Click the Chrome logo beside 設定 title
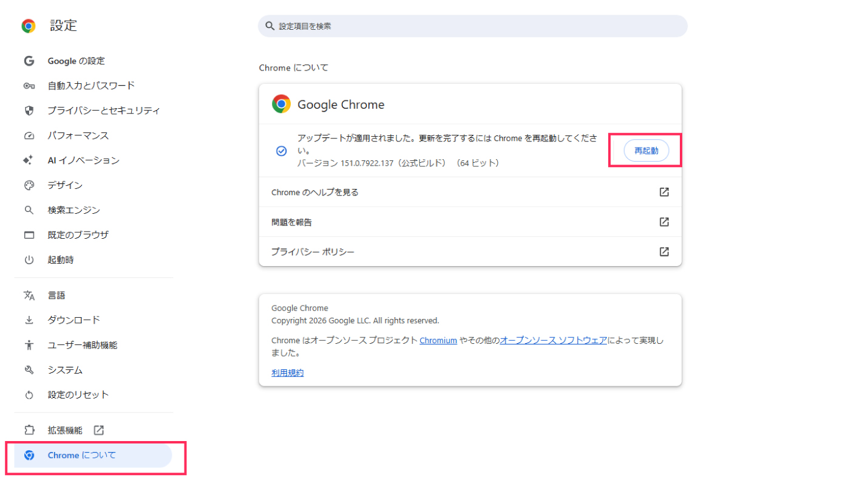This screenshot has height=486, width=868. (29, 26)
